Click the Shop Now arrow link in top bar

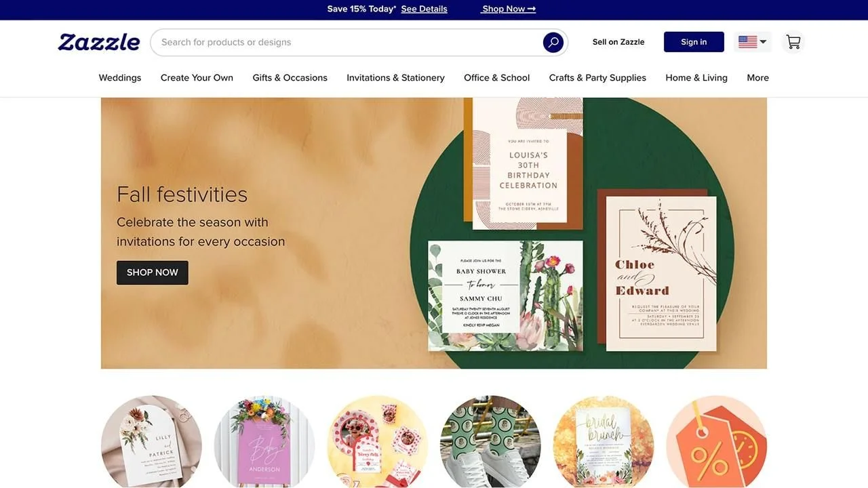(x=509, y=9)
